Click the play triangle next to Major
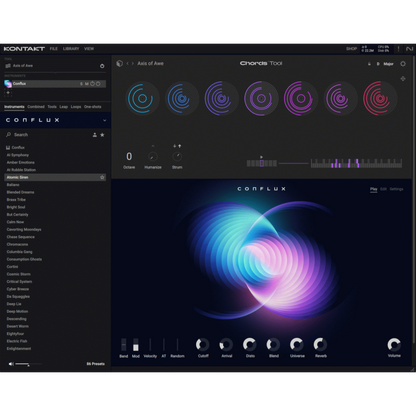Screen dimensions: 416x416 pos(378,64)
